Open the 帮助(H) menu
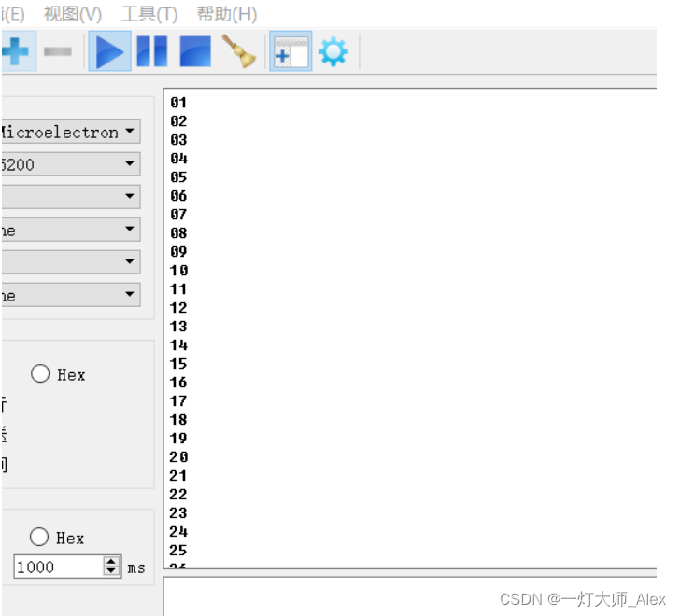The width and height of the screenshot is (680, 616). [x=227, y=14]
